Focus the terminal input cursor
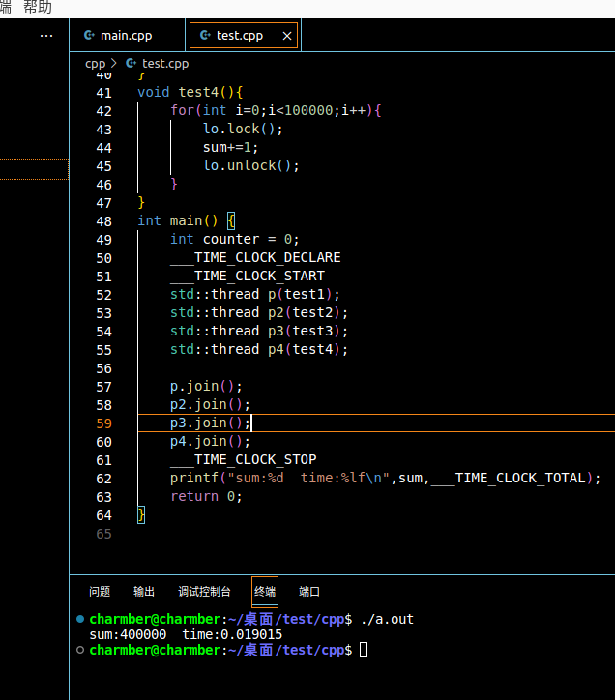Screen dimensions: 615x700 click(x=364, y=651)
